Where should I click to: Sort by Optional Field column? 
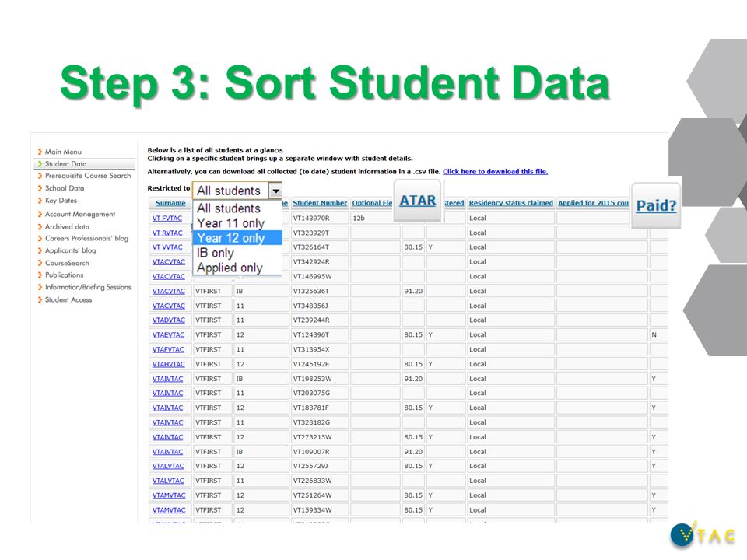click(372, 203)
